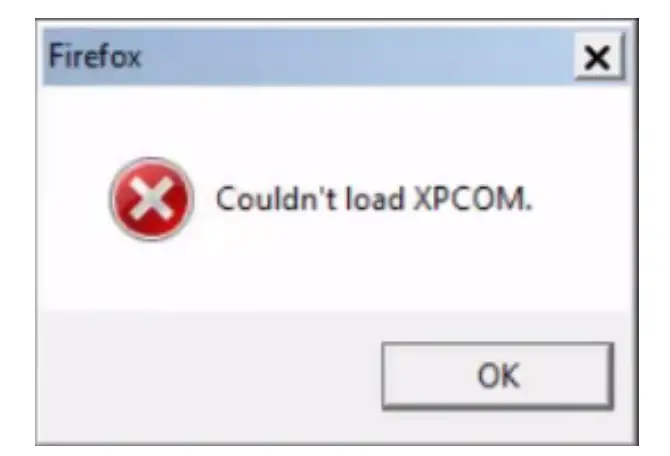
Task: Dismiss the XPCOM error via OK button
Action: point(498,376)
